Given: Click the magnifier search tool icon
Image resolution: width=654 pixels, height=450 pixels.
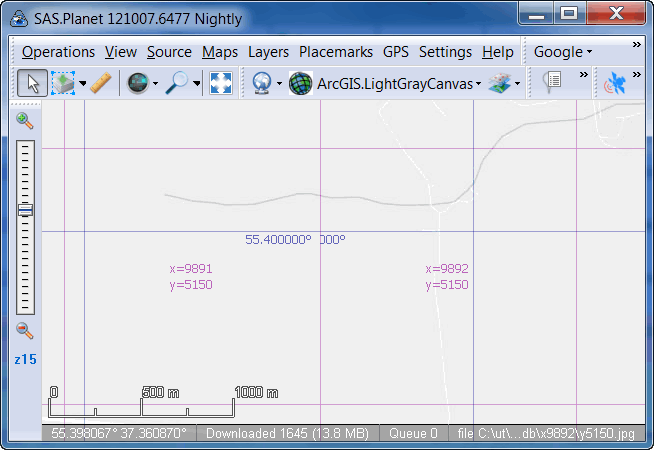Looking at the screenshot, I should (177, 83).
